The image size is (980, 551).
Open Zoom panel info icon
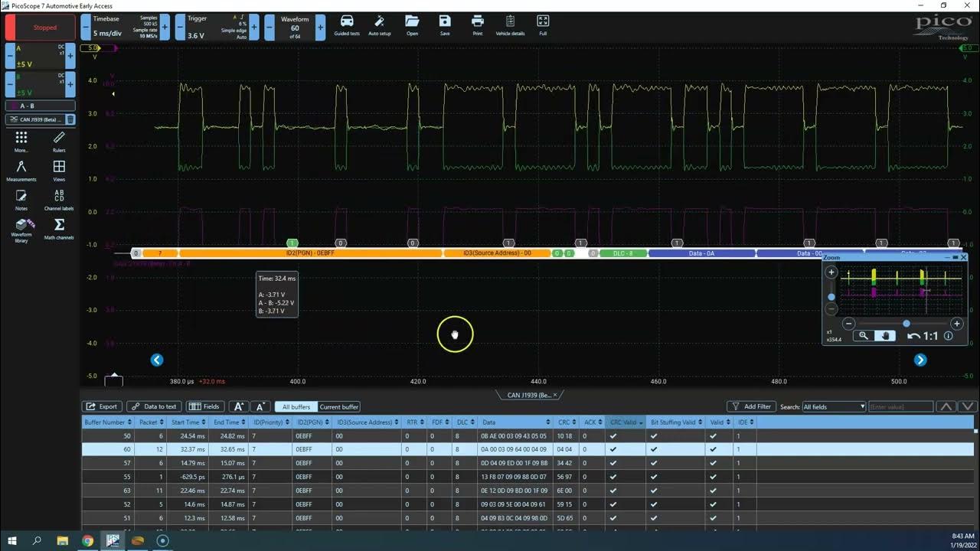click(948, 335)
